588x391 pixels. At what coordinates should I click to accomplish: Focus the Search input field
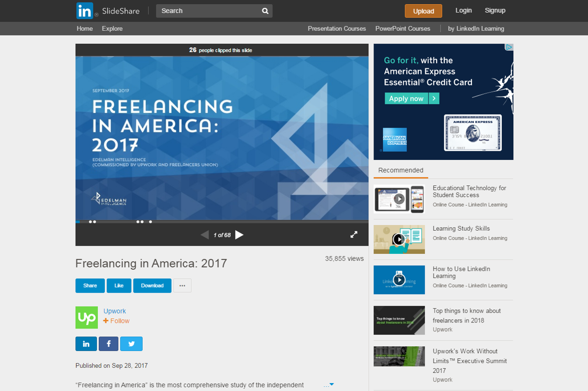point(208,11)
